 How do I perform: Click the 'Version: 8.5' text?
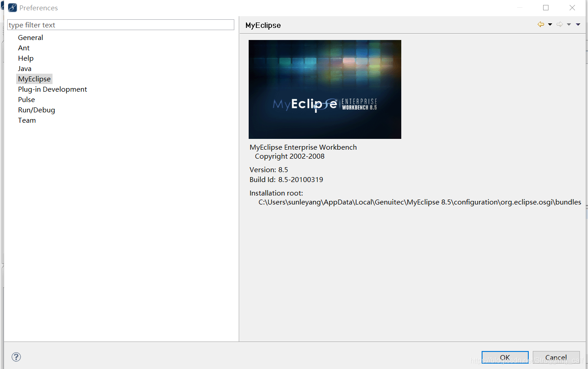point(269,170)
